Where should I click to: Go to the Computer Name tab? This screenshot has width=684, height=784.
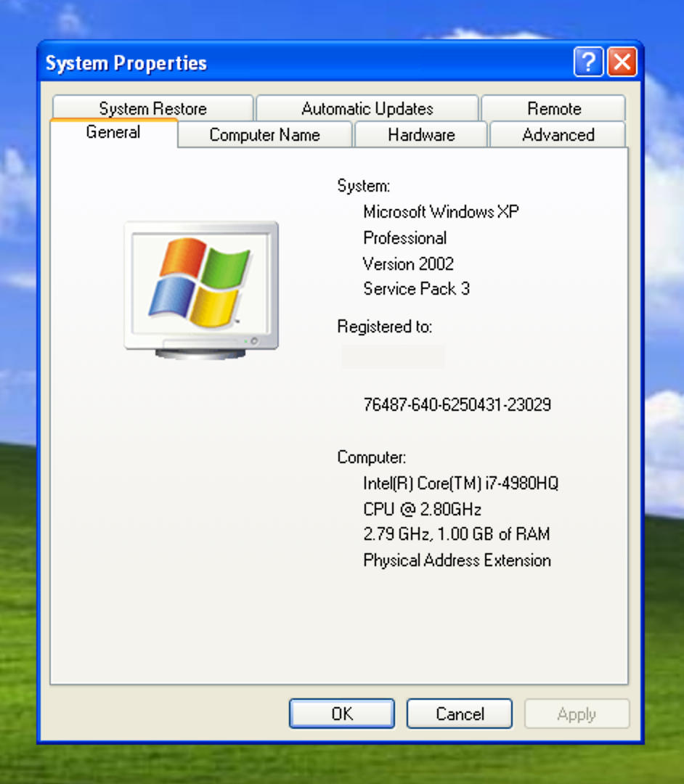264,134
